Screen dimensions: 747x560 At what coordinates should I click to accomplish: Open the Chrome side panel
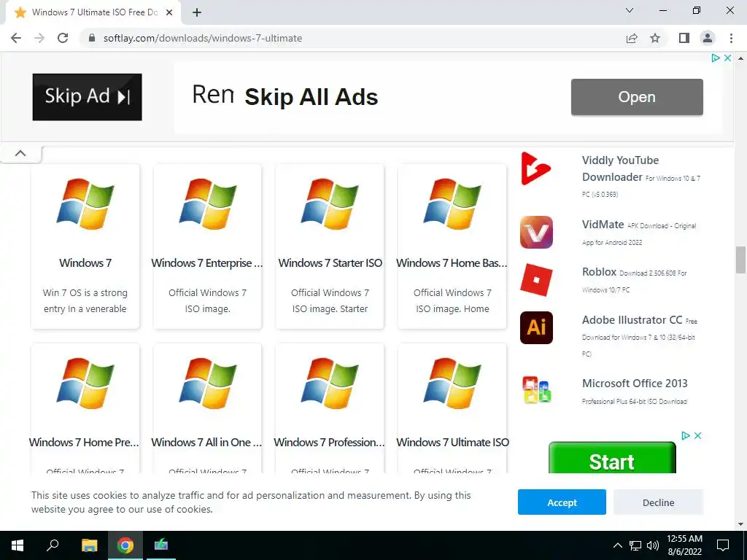[x=684, y=38]
